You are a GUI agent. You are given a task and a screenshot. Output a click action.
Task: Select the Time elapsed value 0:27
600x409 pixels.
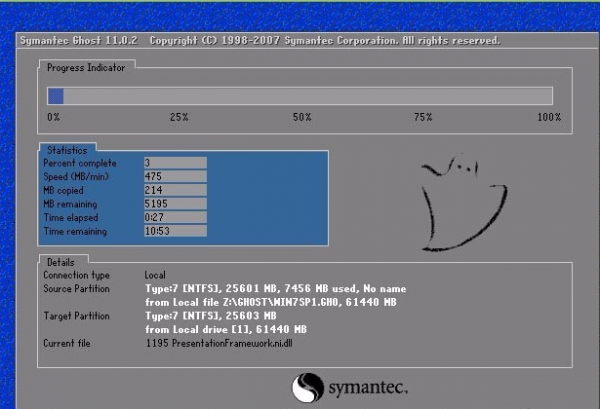(x=175, y=217)
